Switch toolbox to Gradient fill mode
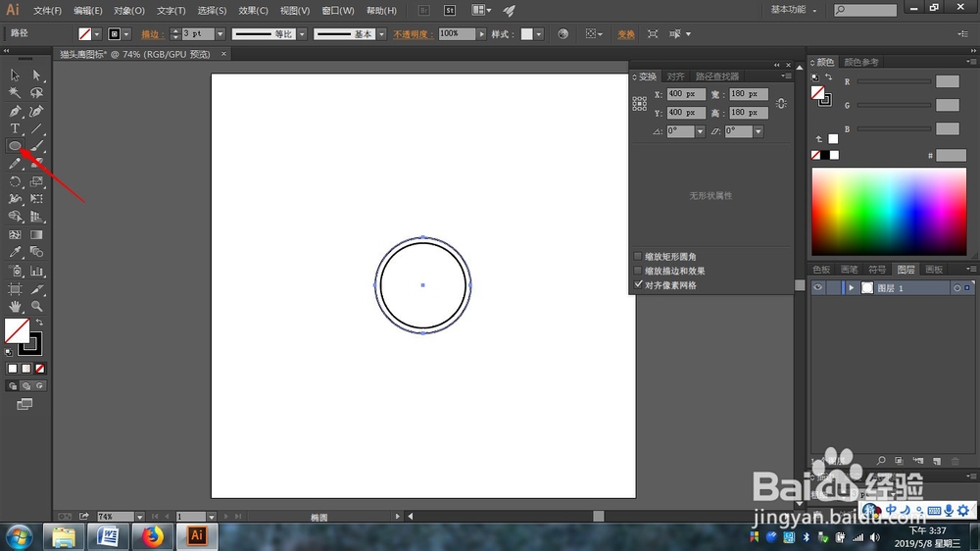 [26, 369]
